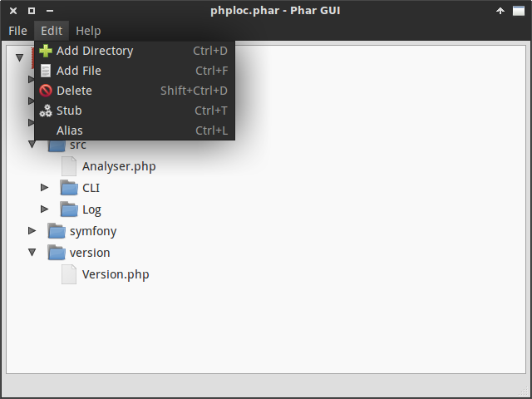This screenshot has height=399, width=532.
Task: Click the Version.php file icon
Action: tap(69, 274)
